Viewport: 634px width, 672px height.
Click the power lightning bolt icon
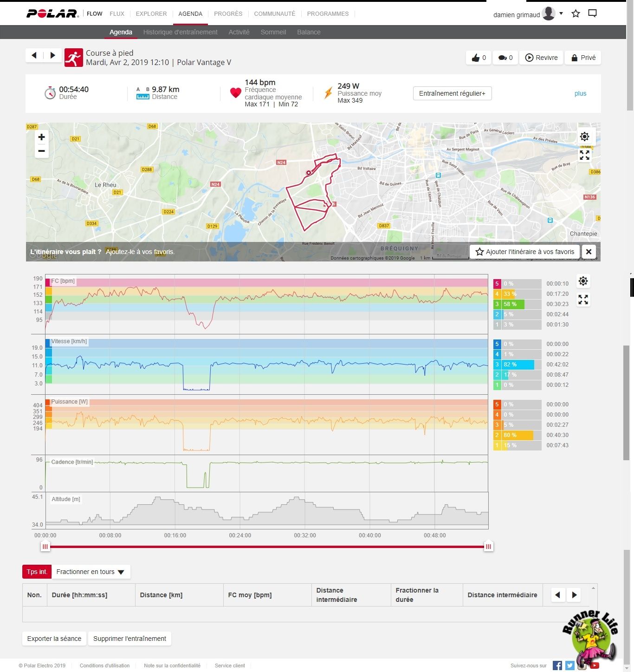[328, 93]
